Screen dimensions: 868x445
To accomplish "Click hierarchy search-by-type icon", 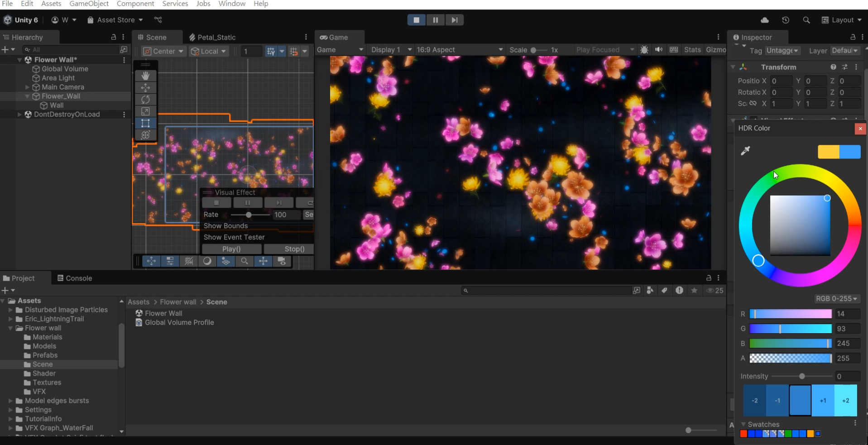I will (x=124, y=49).
